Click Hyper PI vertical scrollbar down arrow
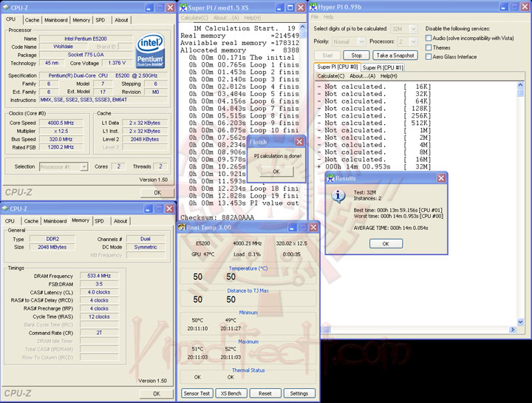The height and width of the screenshot is (403, 532). point(520,322)
